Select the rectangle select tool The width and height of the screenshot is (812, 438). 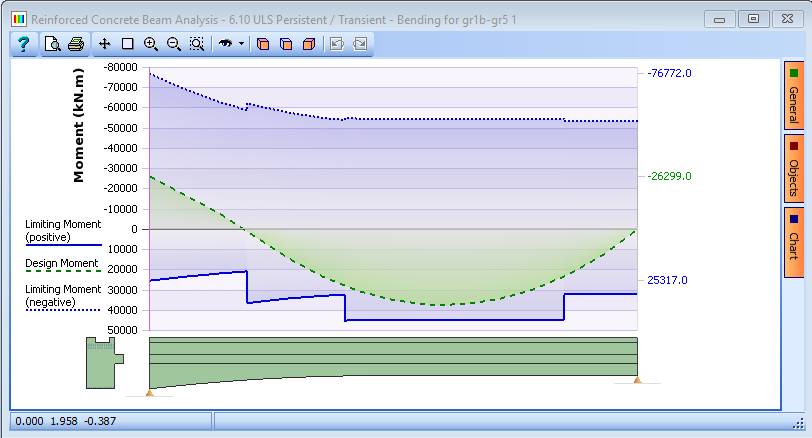127,44
